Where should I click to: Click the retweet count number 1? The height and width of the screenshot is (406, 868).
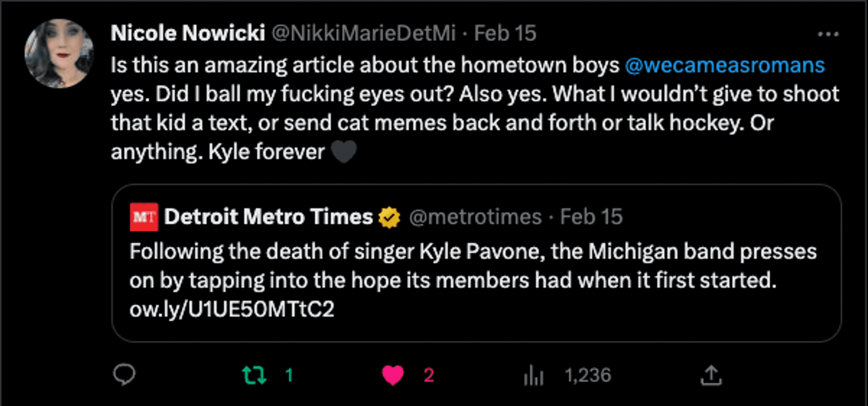click(x=289, y=375)
